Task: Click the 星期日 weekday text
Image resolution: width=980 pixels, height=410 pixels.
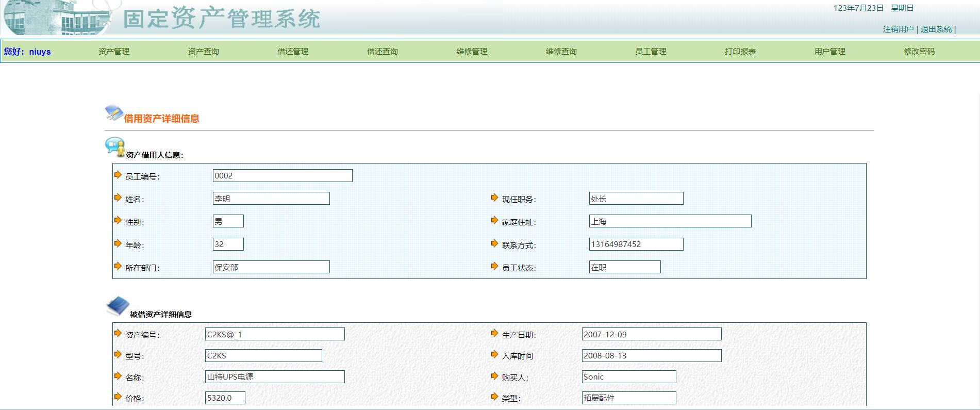Action: (902, 8)
